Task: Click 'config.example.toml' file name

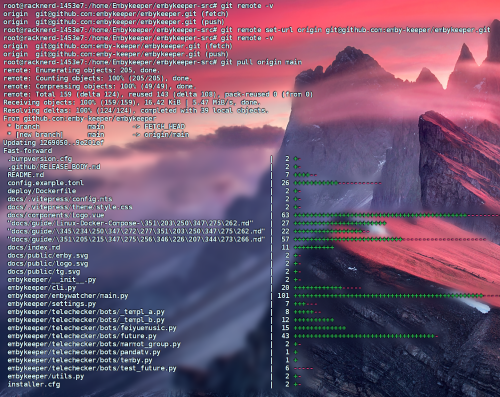Action: click(x=45, y=183)
